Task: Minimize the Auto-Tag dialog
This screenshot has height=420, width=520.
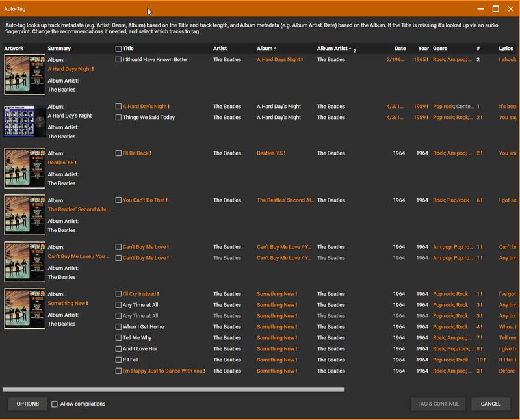Action: (x=480, y=9)
